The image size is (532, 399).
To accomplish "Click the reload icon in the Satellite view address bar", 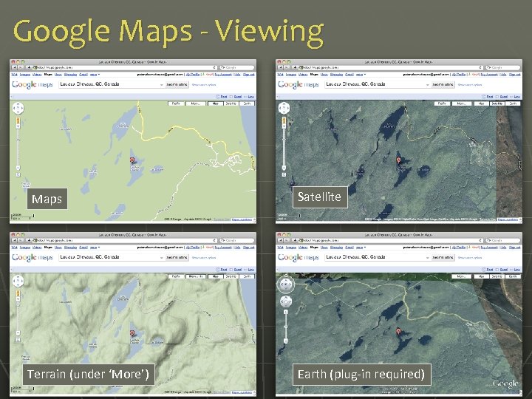I will click(x=480, y=67).
